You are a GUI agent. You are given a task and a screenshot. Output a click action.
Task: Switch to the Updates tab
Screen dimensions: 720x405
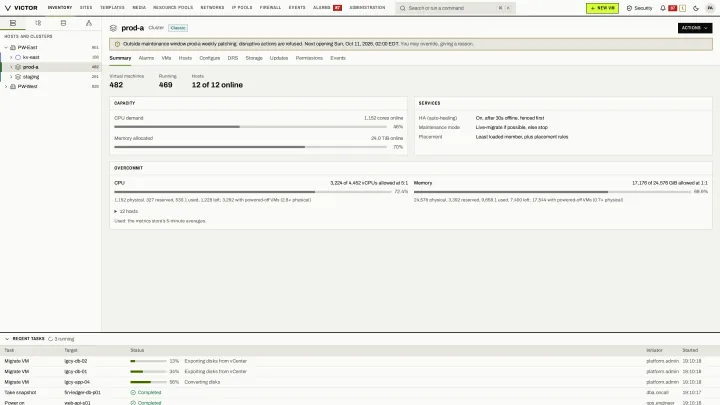click(x=279, y=58)
